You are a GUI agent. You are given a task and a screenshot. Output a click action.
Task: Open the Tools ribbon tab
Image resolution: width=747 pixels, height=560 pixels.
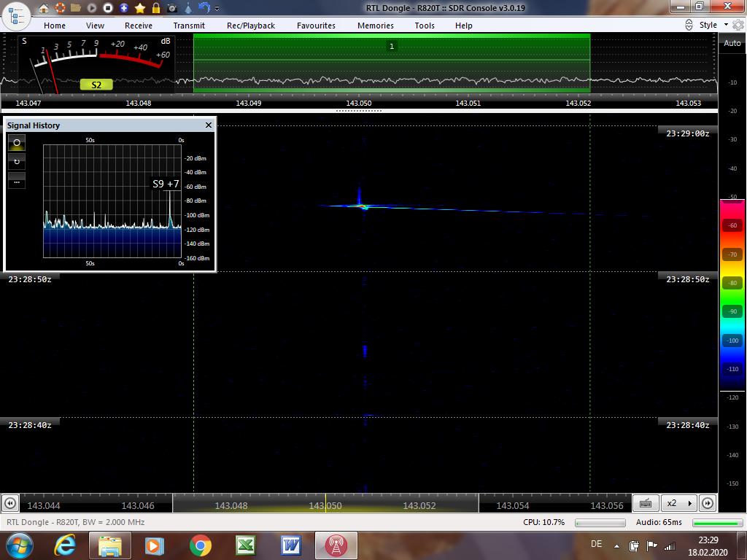coord(425,26)
